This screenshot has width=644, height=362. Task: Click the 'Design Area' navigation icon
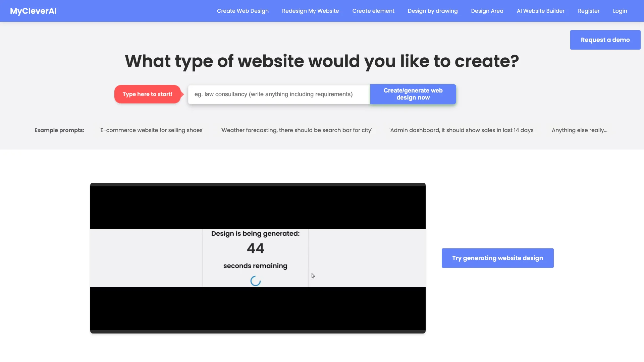(x=487, y=11)
